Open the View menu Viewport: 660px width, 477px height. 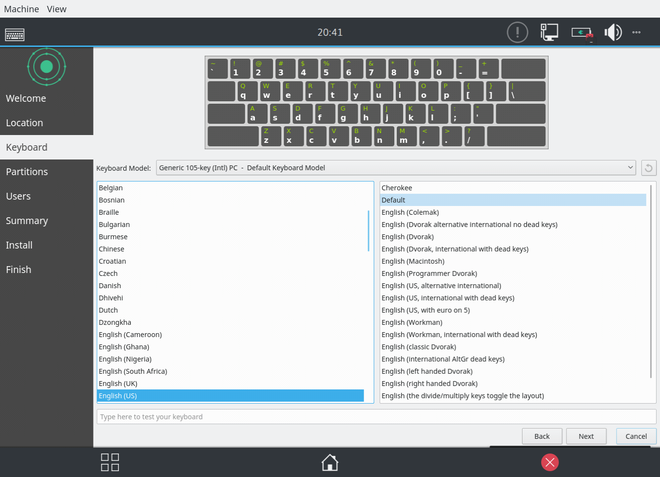pos(57,8)
